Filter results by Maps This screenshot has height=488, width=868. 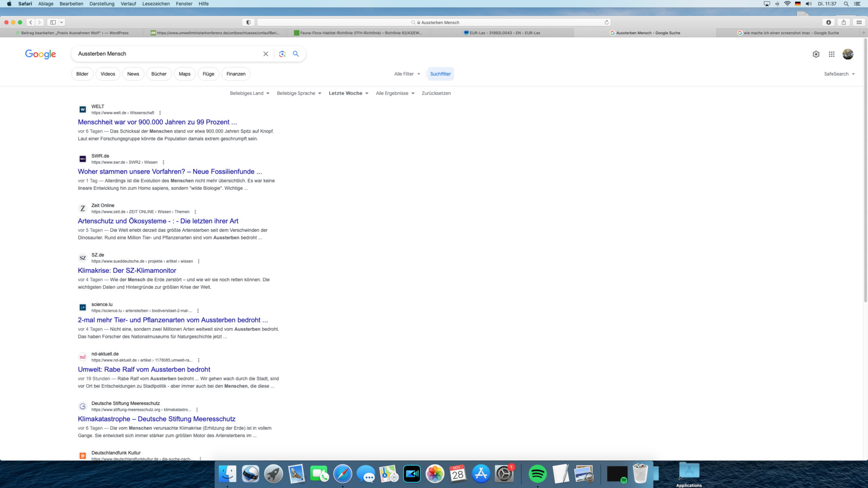[184, 74]
